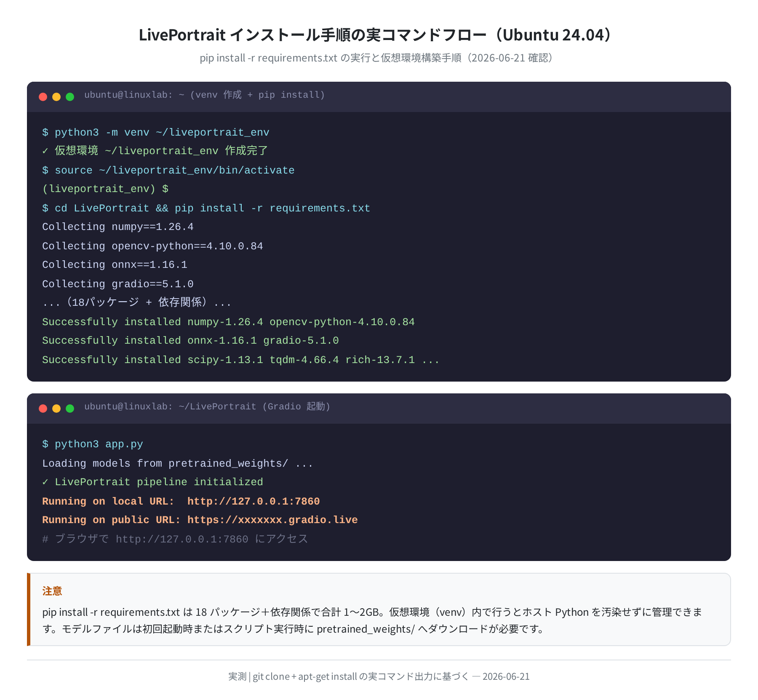Click the page title LivePortrait インストール手順
The image size is (758, 700).
click(376, 35)
